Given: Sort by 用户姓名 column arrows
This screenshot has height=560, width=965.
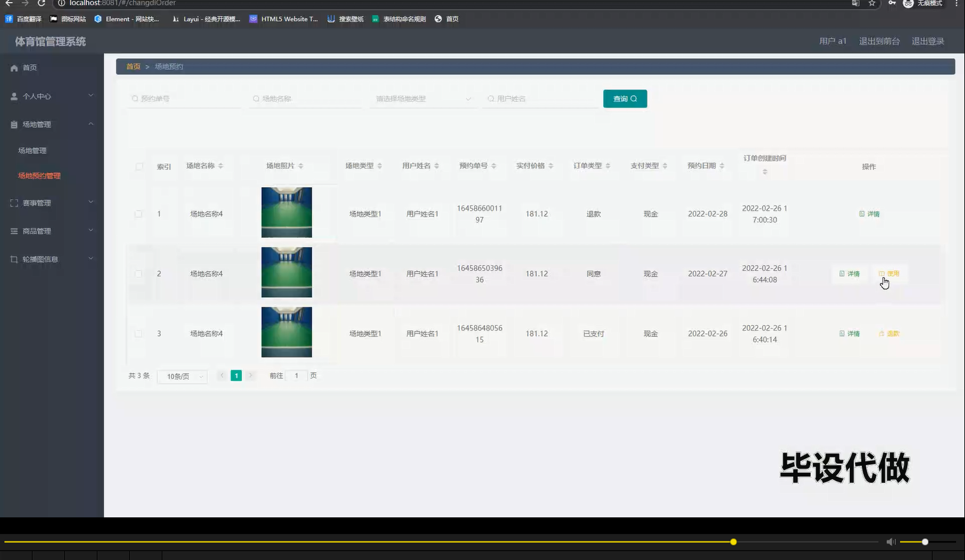Looking at the screenshot, I should (437, 166).
